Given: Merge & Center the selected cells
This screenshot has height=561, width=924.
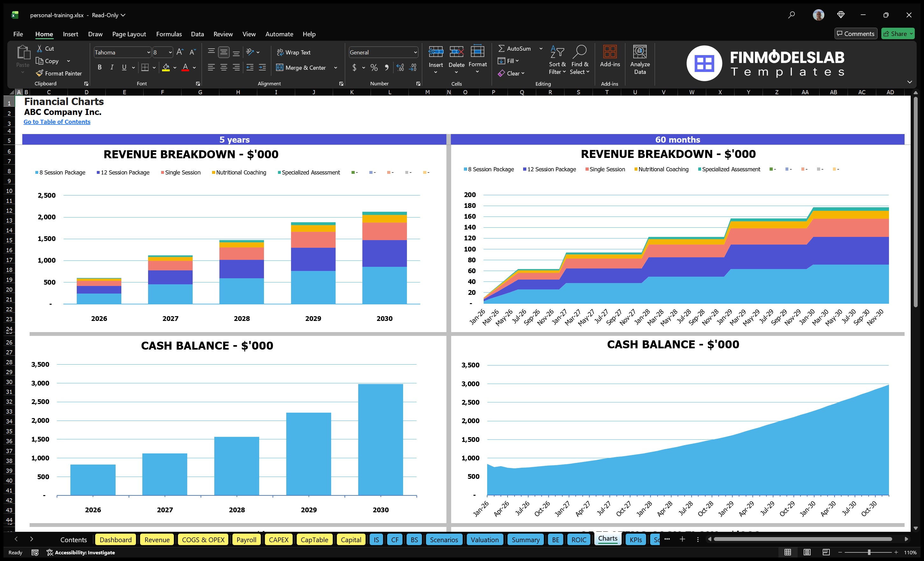Looking at the screenshot, I should 302,67.
